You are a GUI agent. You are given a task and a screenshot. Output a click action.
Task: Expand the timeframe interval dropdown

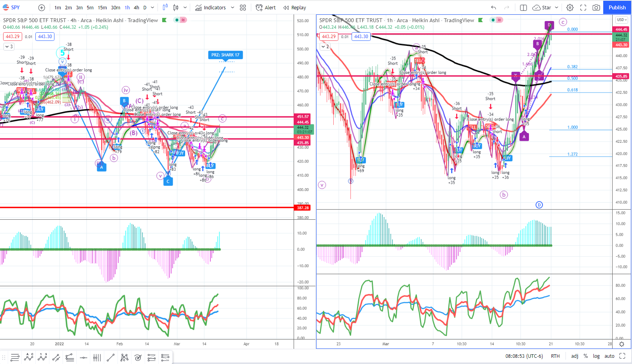tap(152, 7)
